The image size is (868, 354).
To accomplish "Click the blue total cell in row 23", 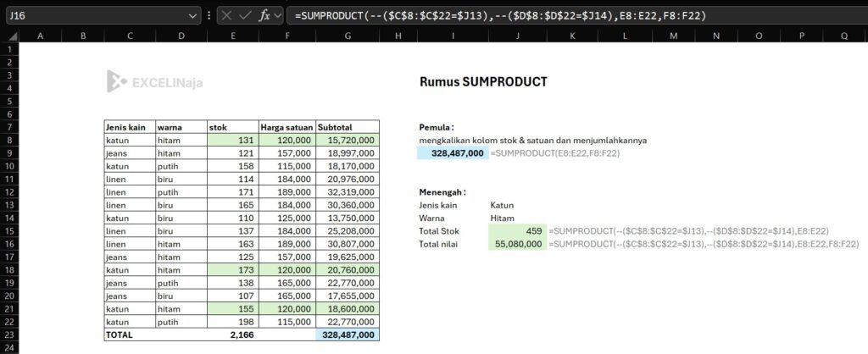I will tap(347, 335).
